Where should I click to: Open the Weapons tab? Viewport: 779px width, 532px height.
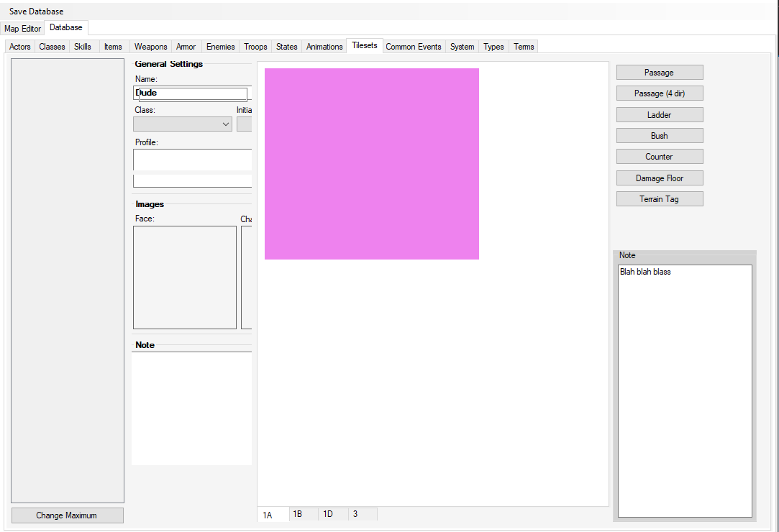click(x=150, y=47)
